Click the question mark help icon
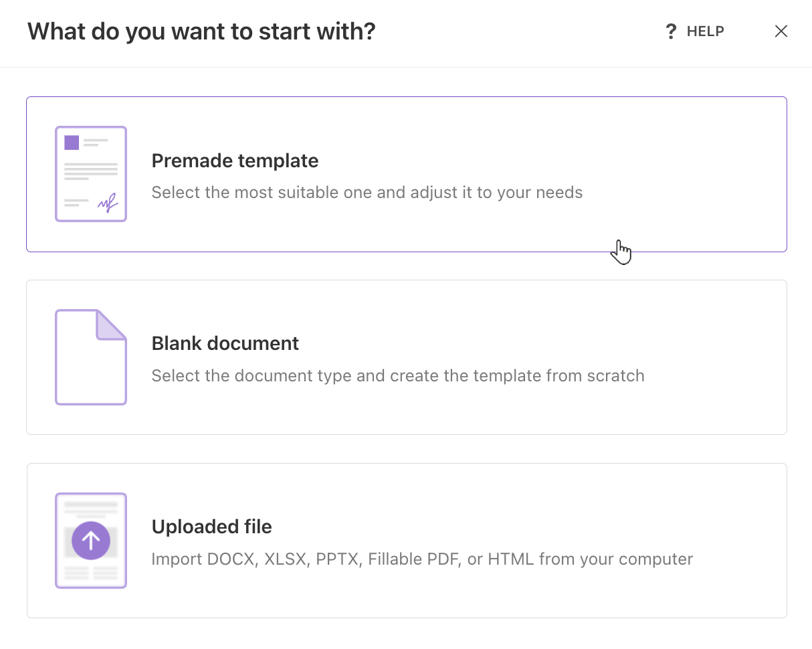This screenshot has height=649, width=812. [x=671, y=31]
